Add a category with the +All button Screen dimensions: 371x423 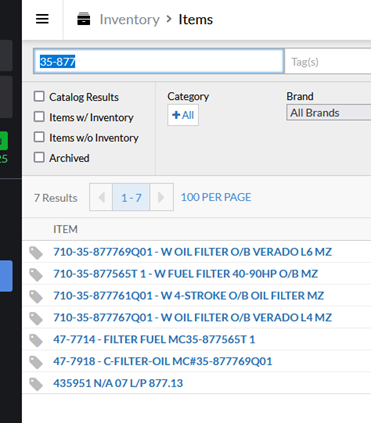(183, 115)
